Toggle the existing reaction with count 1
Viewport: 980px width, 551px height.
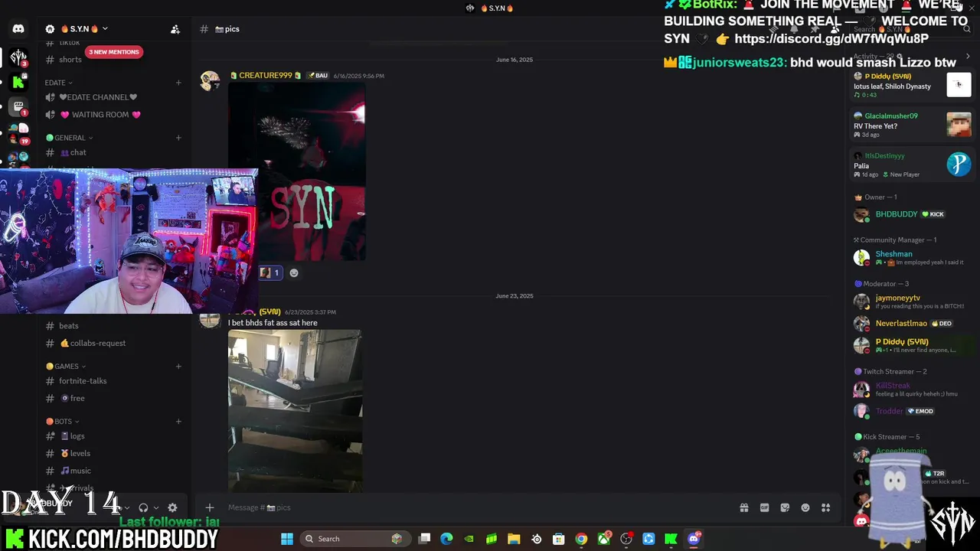click(x=269, y=272)
